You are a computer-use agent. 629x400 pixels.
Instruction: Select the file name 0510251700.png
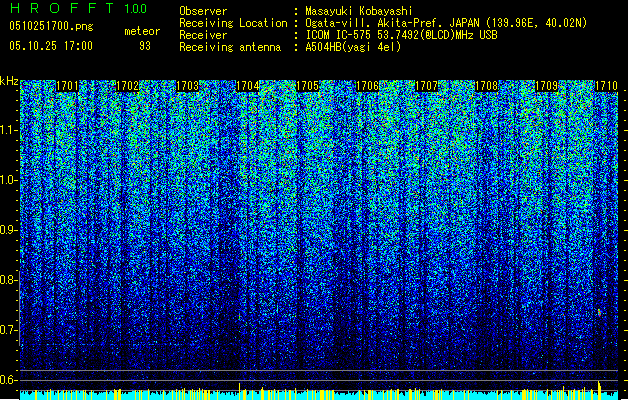51,26
